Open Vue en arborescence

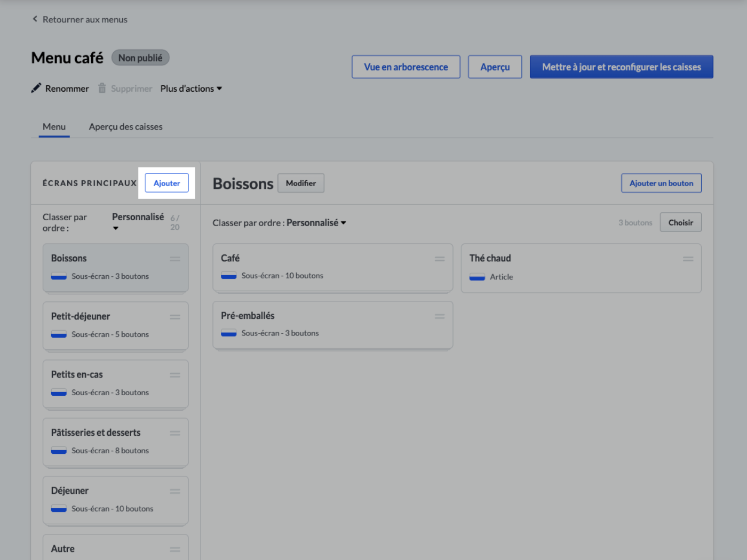(406, 67)
